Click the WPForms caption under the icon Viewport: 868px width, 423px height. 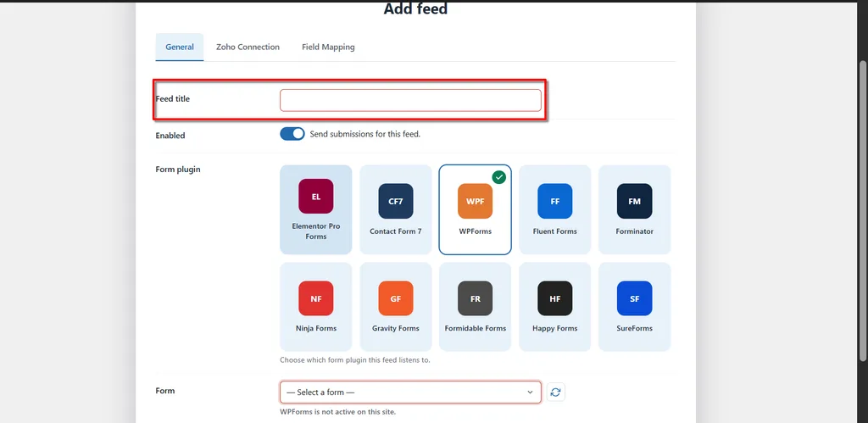(475, 231)
